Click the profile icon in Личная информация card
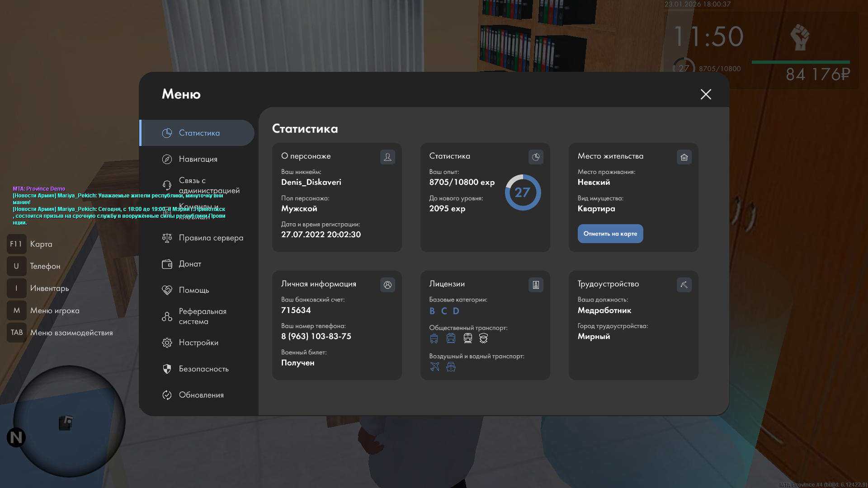This screenshot has width=868, height=488. click(x=387, y=285)
